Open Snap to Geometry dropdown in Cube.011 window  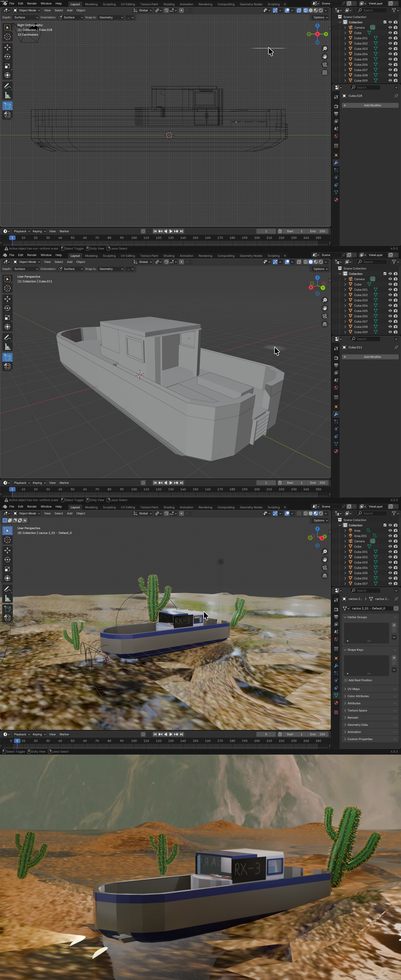pyautogui.click(x=111, y=269)
